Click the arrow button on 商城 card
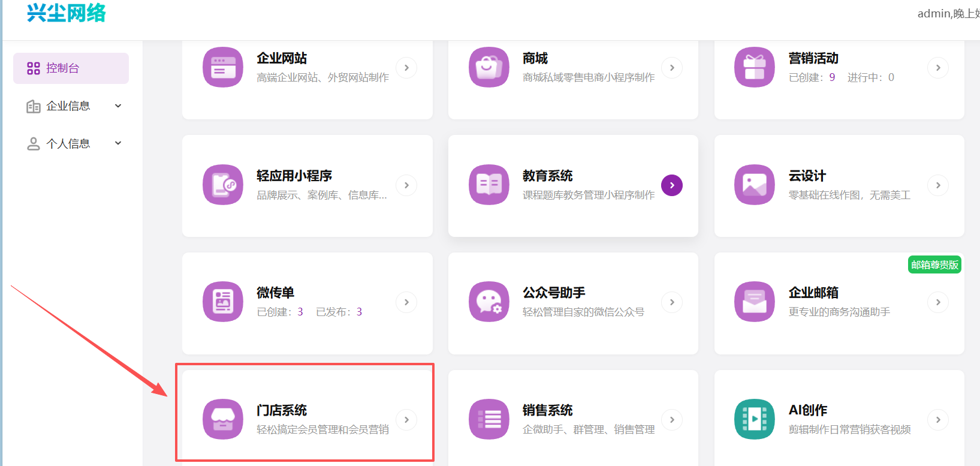The height and width of the screenshot is (466, 980). [x=672, y=68]
